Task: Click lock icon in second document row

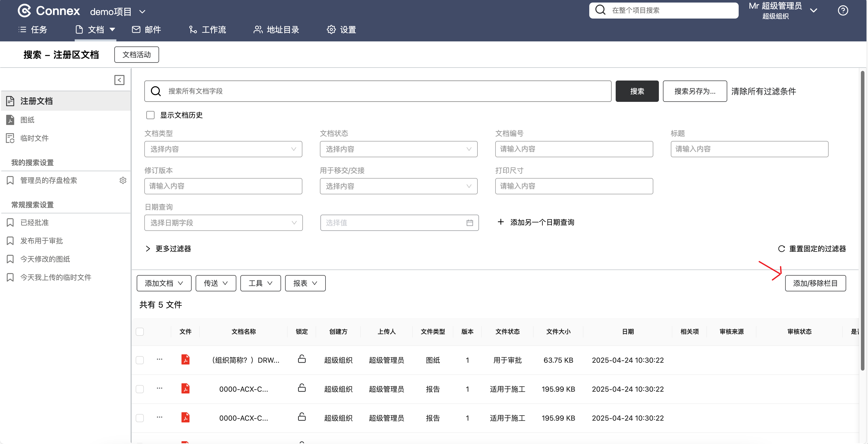Action: tap(302, 388)
